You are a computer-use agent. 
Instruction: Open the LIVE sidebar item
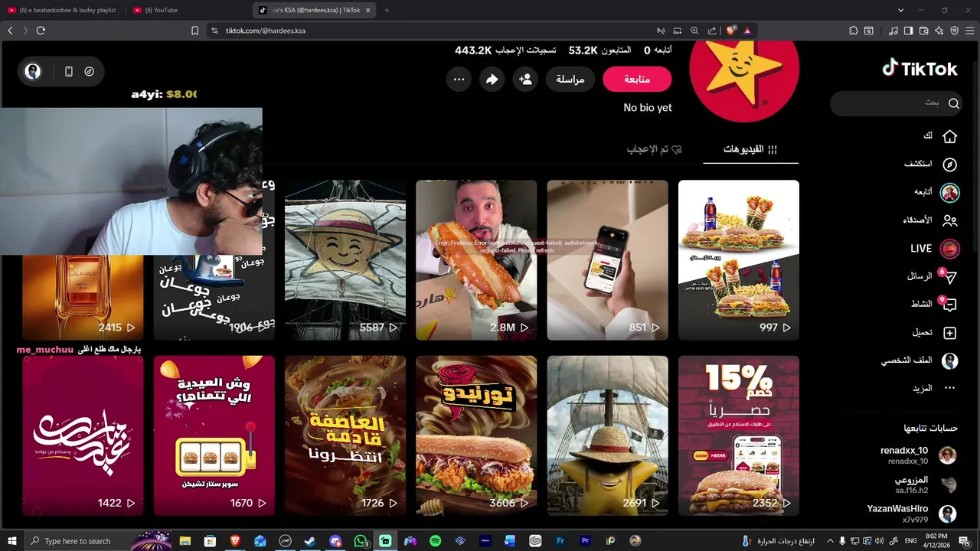[x=935, y=249]
